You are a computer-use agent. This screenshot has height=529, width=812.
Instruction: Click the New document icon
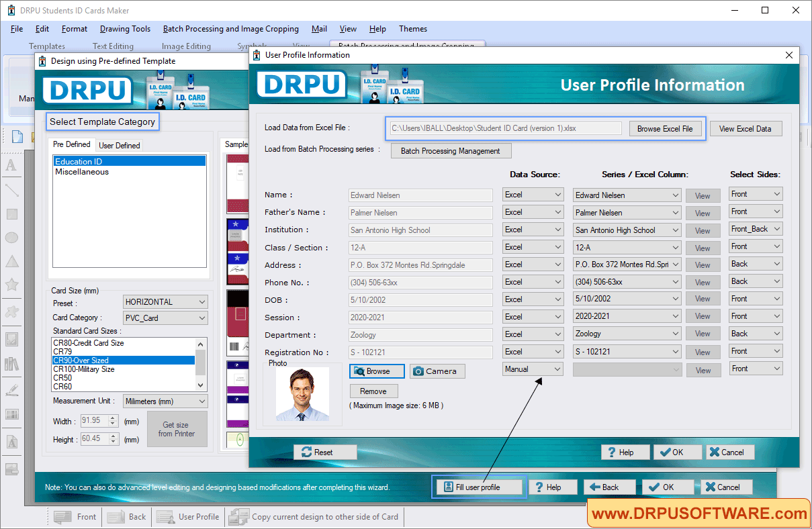[17, 137]
